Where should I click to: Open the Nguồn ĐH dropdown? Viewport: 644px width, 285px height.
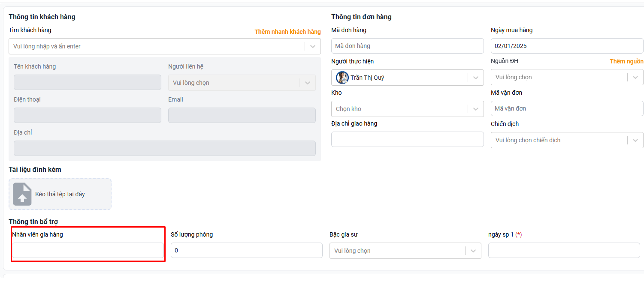pos(635,77)
